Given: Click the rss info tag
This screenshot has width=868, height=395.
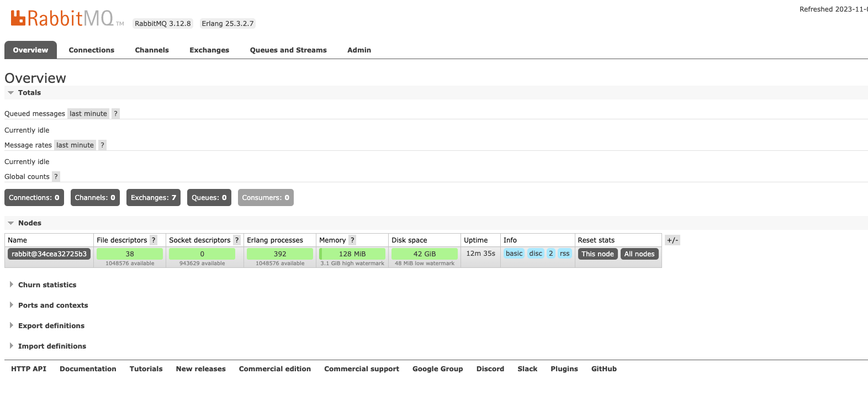Looking at the screenshot, I should coord(564,254).
